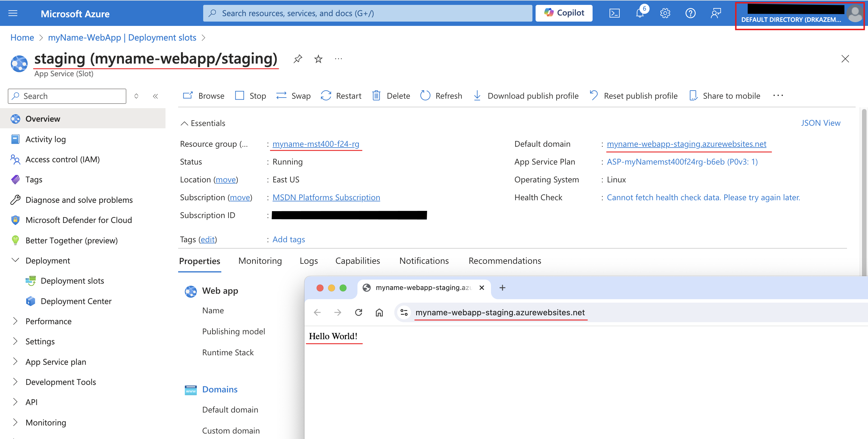Open resource group myname-mst400-f24-rg
Screen dimensions: 868x439
click(x=316, y=144)
